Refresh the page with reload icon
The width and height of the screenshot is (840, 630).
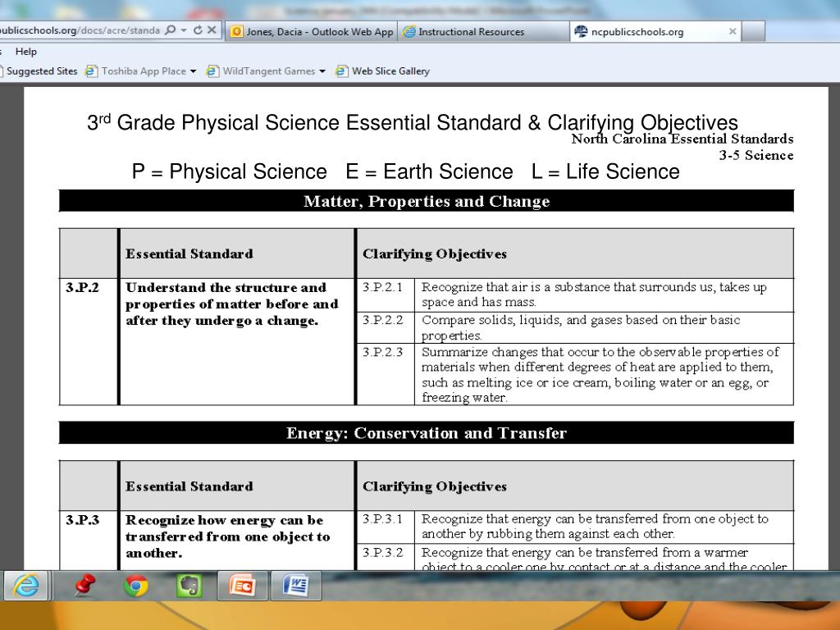click(198, 30)
